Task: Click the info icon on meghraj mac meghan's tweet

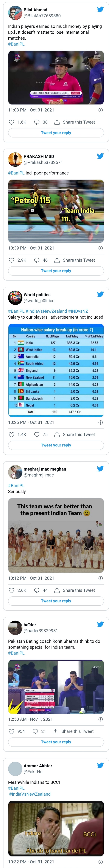Action: tap(101, 578)
